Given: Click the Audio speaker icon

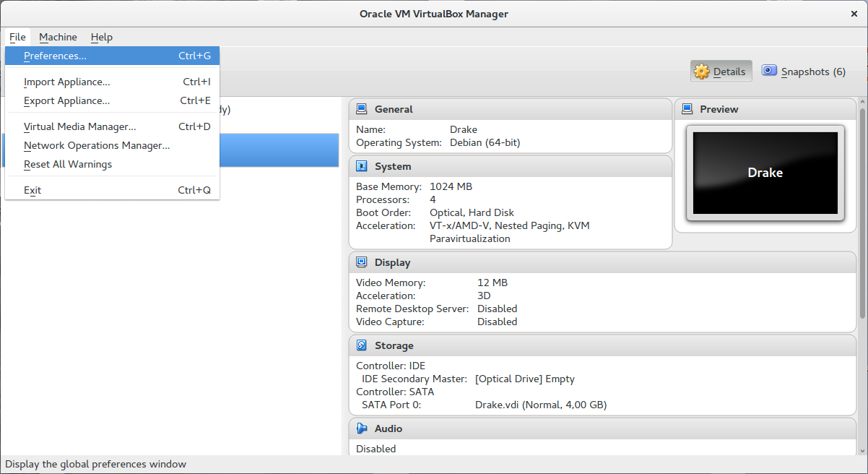Looking at the screenshot, I should coord(362,428).
